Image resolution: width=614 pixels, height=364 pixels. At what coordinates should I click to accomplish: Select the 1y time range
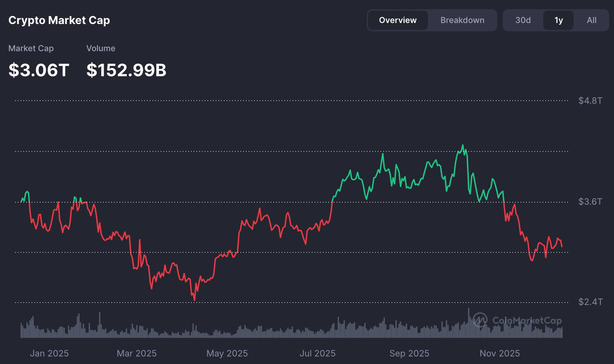tap(558, 20)
